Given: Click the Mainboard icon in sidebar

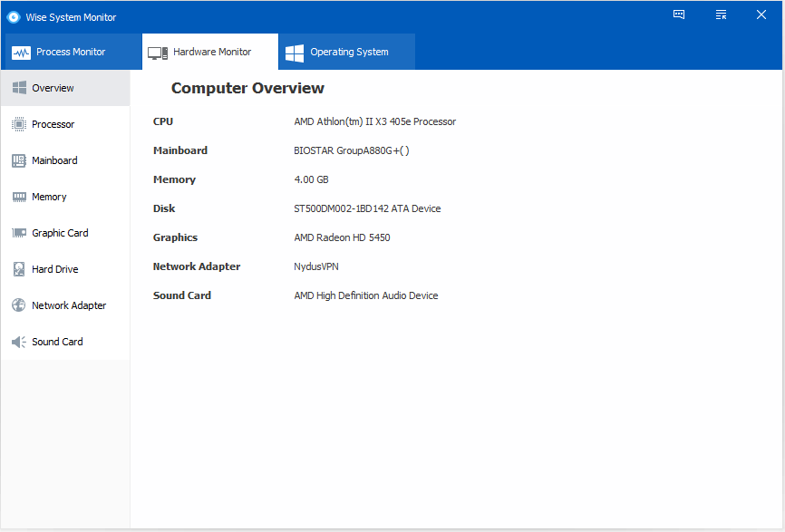Looking at the screenshot, I should 19,160.
